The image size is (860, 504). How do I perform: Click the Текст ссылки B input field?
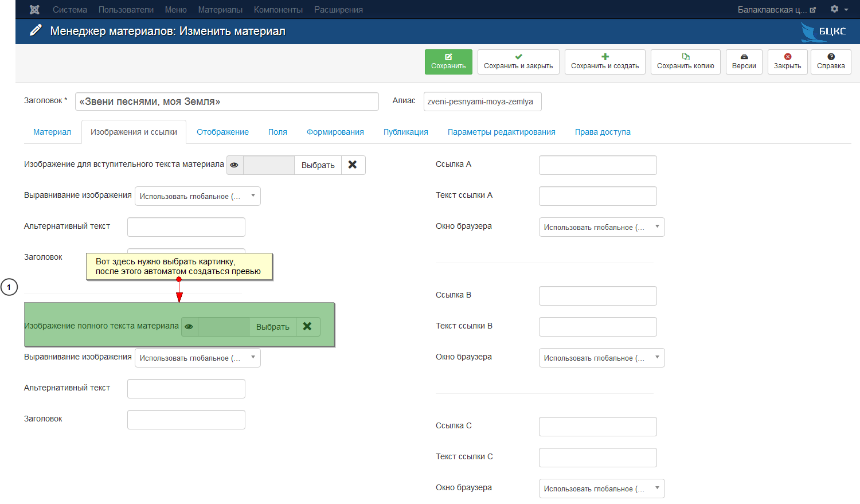598,327
